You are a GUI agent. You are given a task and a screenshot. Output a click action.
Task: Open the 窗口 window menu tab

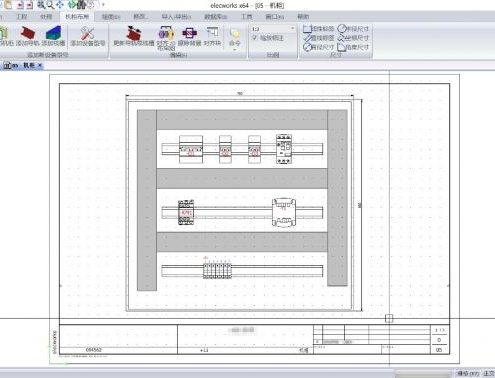pyautogui.click(x=274, y=16)
